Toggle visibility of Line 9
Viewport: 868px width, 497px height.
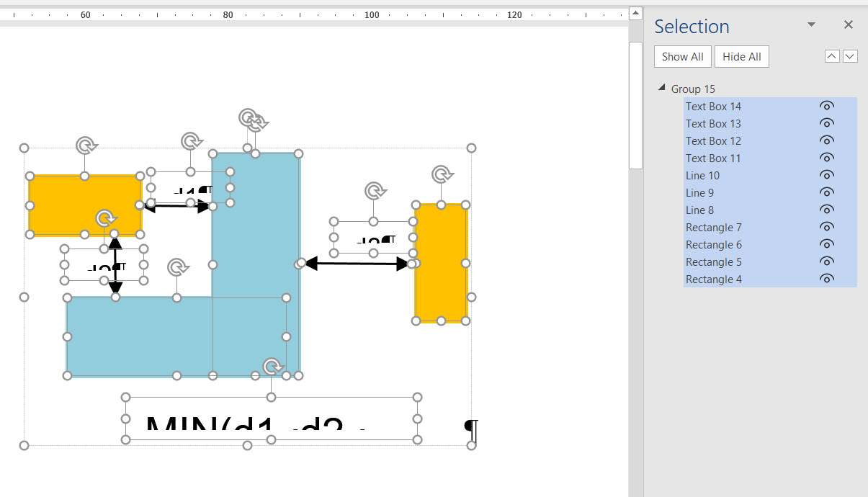coord(827,193)
